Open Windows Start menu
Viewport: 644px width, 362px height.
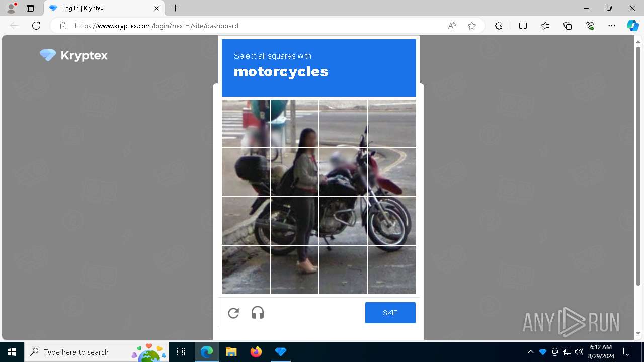(x=12, y=352)
